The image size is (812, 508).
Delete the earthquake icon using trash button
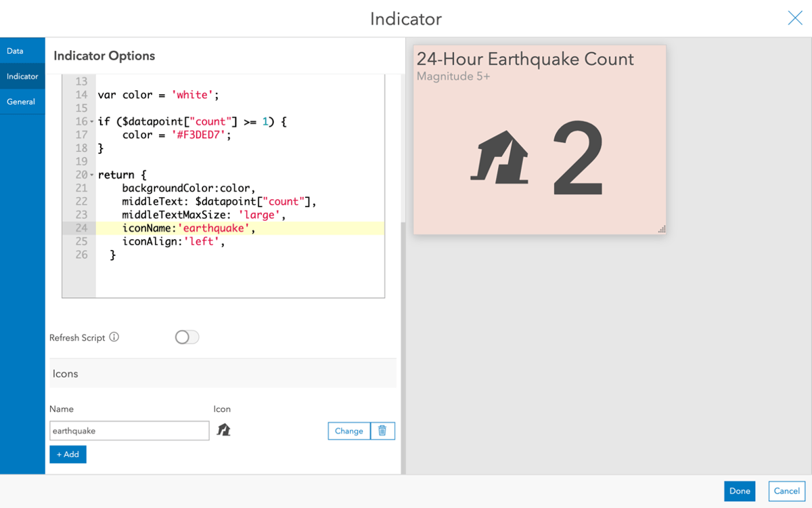(382, 431)
